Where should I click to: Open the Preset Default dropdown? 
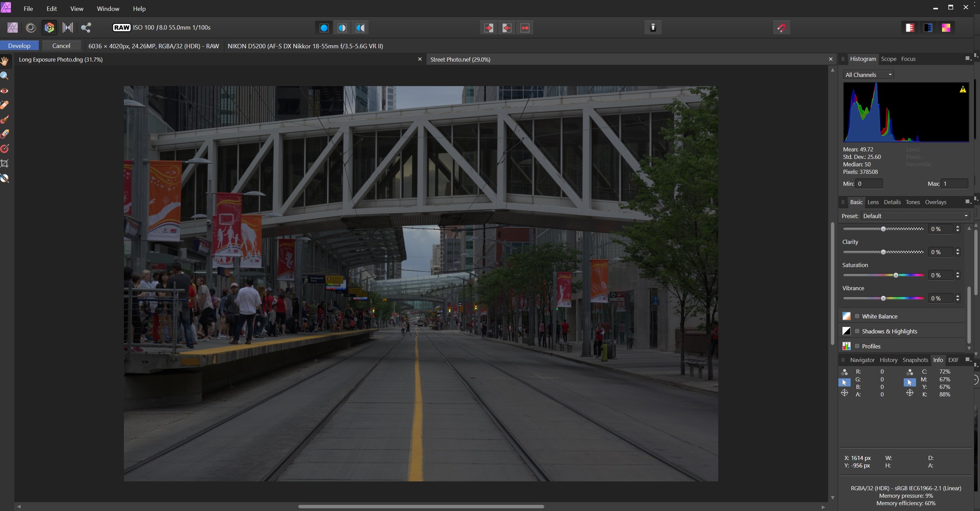pos(915,216)
